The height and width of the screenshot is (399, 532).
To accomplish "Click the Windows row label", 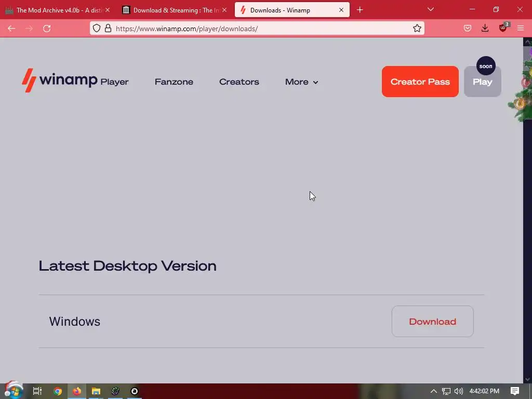I will point(75,321).
